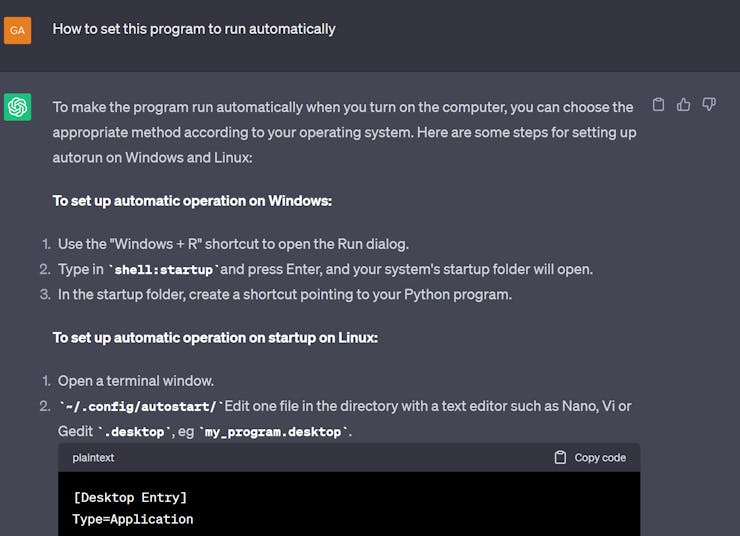Click the orange GA user avatar
This screenshot has width=740, height=536.
pos(18,30)
